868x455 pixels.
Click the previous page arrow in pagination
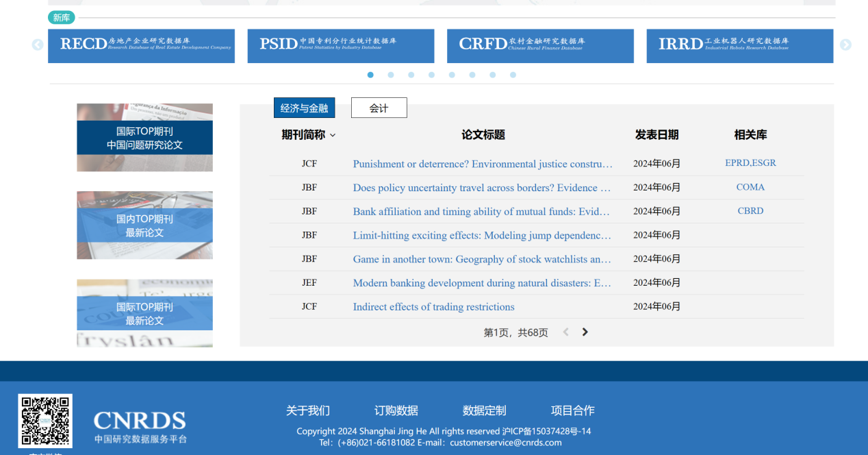565,332
